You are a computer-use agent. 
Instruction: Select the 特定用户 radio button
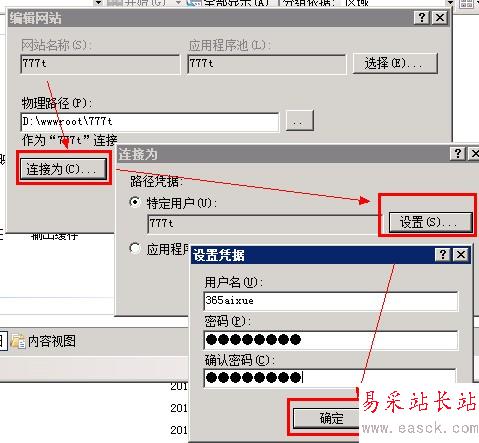point(135,202)
